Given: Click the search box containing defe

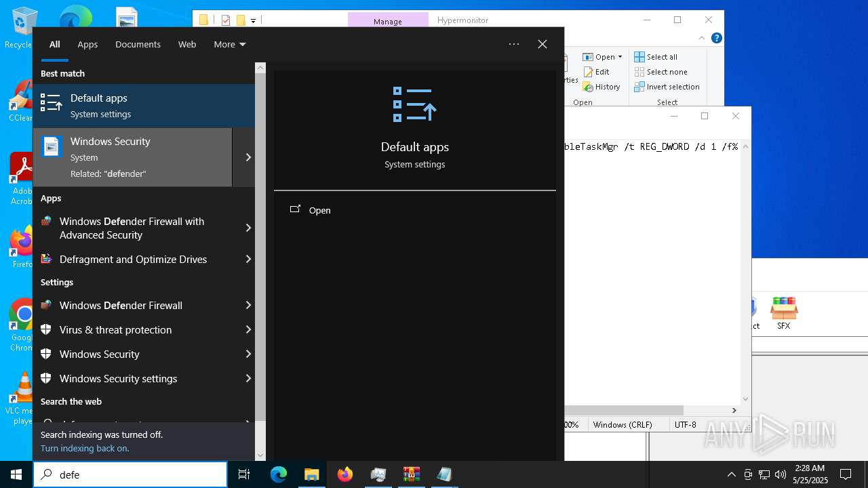Looking at the screenshot, I should point(130,474).
